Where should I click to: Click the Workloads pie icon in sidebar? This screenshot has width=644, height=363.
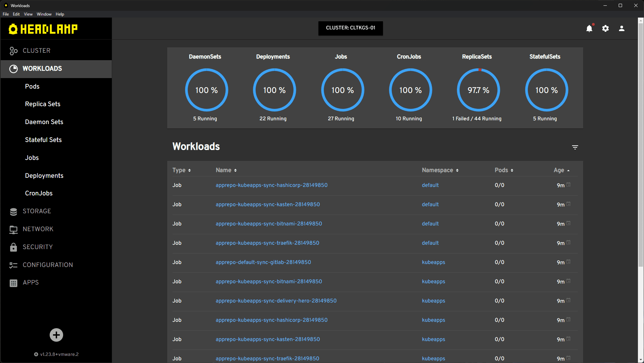point(14,69)
